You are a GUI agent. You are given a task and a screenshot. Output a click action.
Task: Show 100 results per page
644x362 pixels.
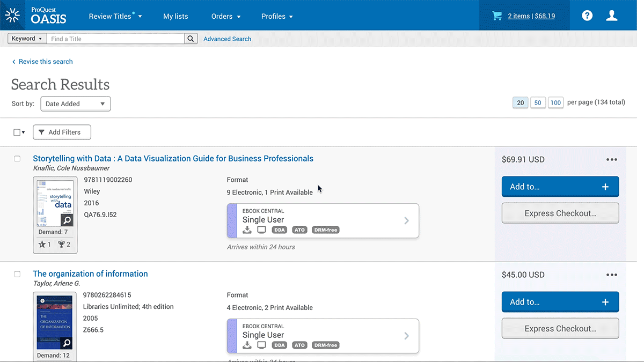point(555,102)
